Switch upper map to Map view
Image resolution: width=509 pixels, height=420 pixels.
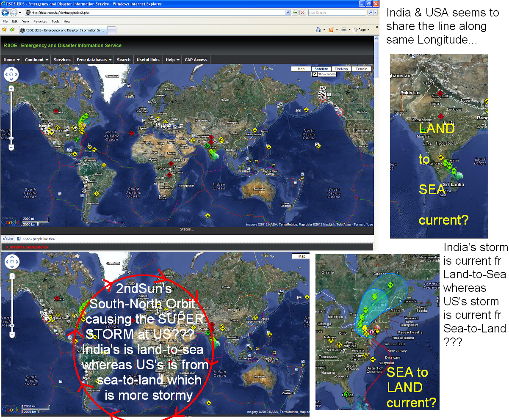[301, 69]
